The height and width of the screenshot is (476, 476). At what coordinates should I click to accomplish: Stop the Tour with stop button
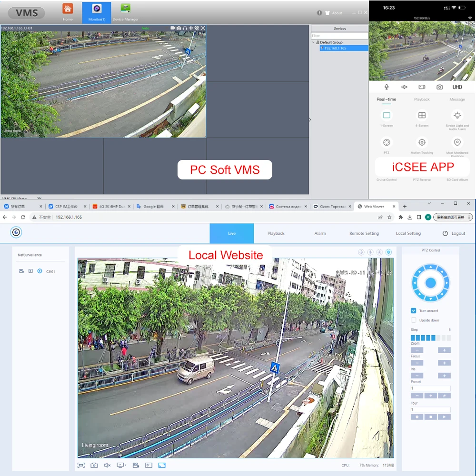(x=430, y=417)
